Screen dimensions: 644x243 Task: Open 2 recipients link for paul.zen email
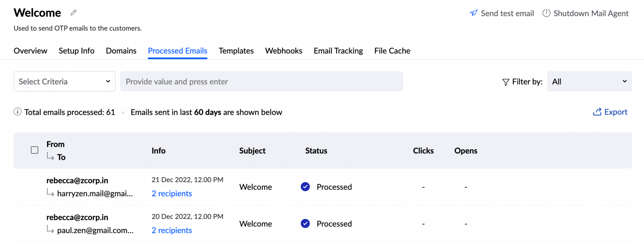pyautogui.click(x=172, y=230)
